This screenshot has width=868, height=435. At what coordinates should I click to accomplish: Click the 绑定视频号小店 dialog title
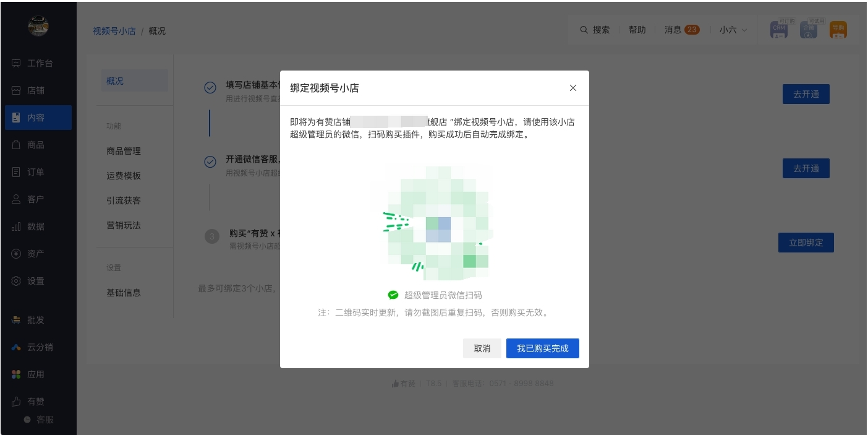point(325,88)
